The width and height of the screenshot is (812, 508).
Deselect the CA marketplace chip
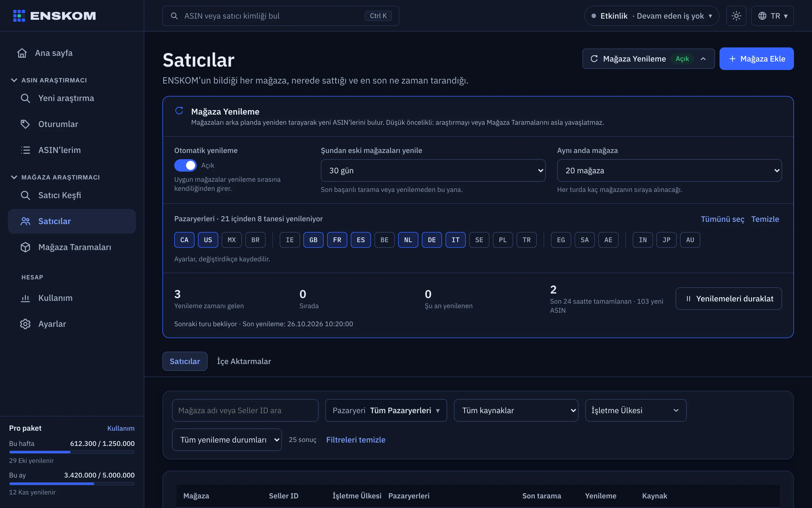click(184, 240)
